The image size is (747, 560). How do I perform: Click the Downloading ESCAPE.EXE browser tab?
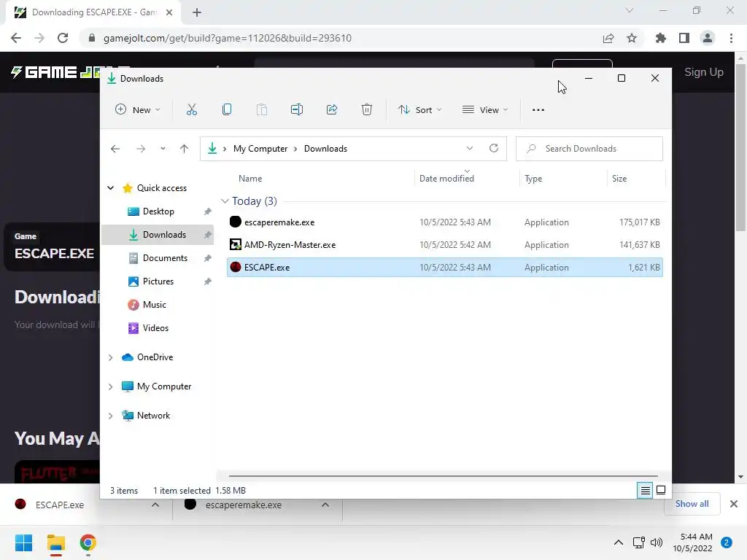coord(93,12)
